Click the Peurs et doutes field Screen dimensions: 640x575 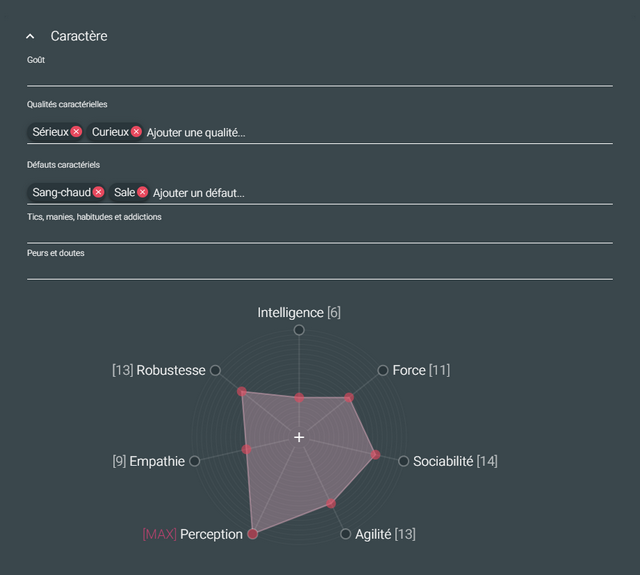pyautogui.click(x=320, y=269)
